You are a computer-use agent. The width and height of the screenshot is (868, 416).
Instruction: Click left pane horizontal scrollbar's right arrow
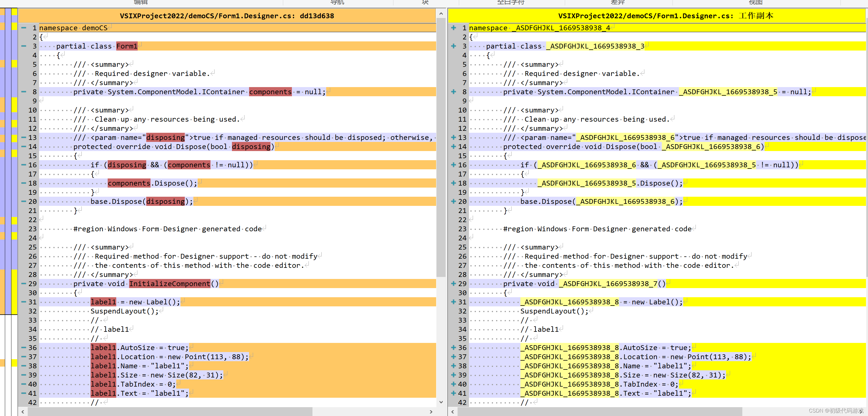coord(431,412)
